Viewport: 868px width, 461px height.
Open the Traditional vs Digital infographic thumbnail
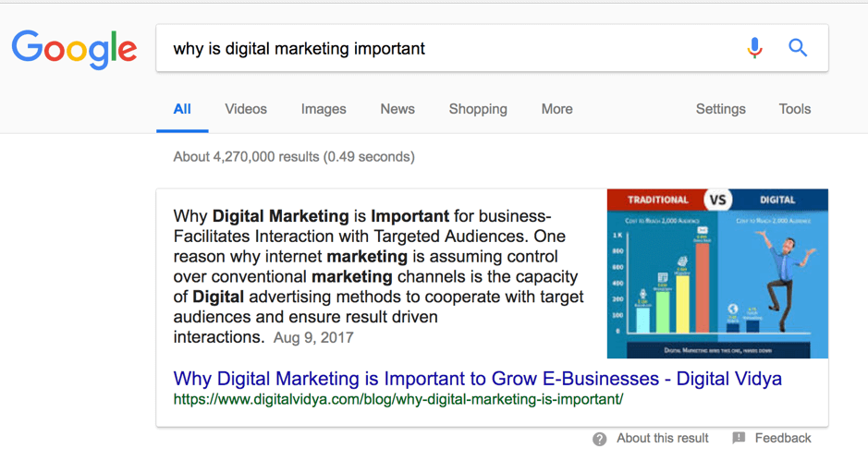click(717, 273)
